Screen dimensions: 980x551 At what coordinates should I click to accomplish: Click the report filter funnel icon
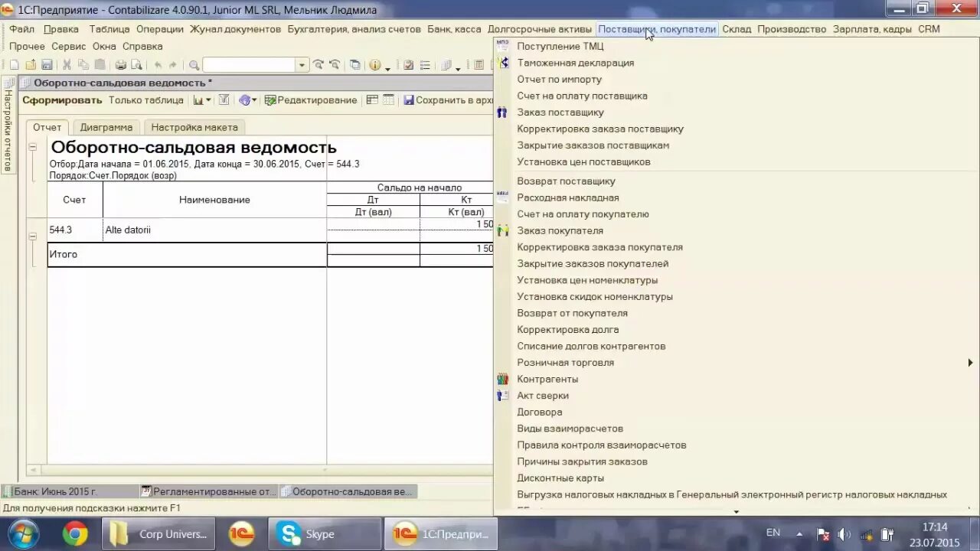pyautogui.click(x=224, y=100)
